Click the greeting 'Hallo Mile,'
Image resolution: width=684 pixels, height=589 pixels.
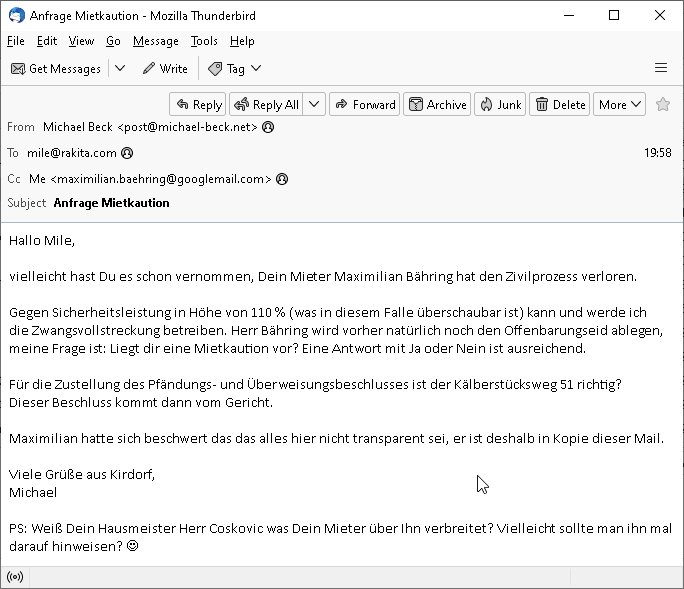tap(42, 240)
